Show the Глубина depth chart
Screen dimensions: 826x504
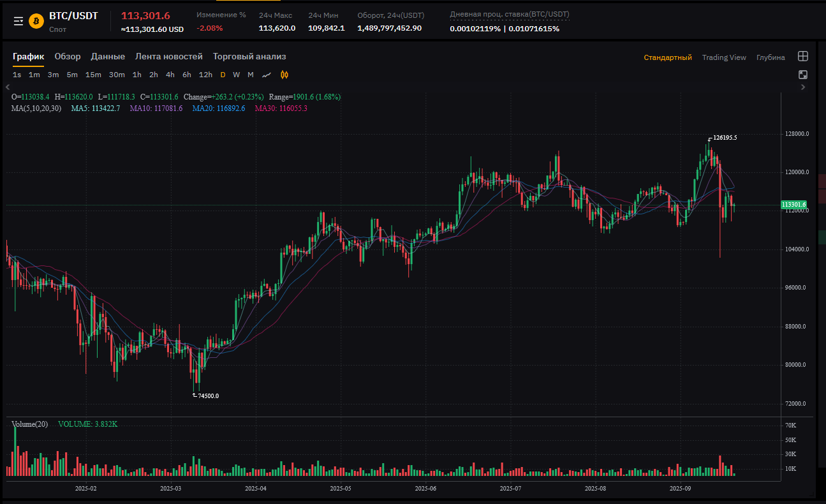tap(771, 57)
